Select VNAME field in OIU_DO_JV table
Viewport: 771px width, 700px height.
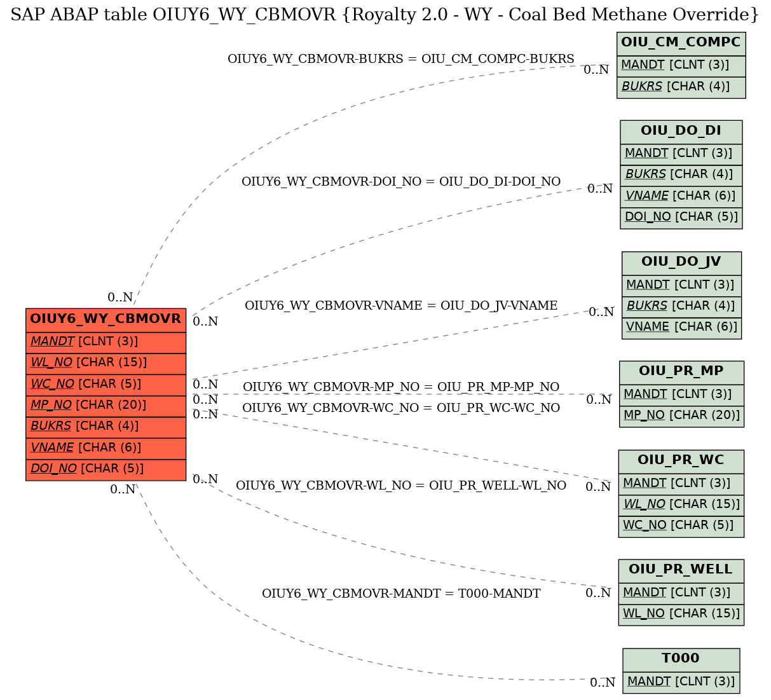click(x=681, y=327)
